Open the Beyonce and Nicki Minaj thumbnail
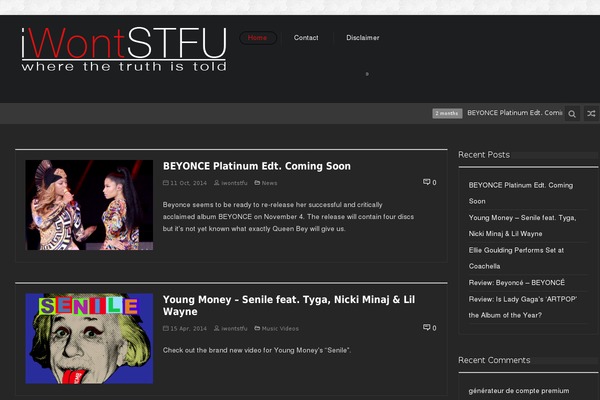The width and height of the screenshot is (600, 400). click(x=89, y=205)
